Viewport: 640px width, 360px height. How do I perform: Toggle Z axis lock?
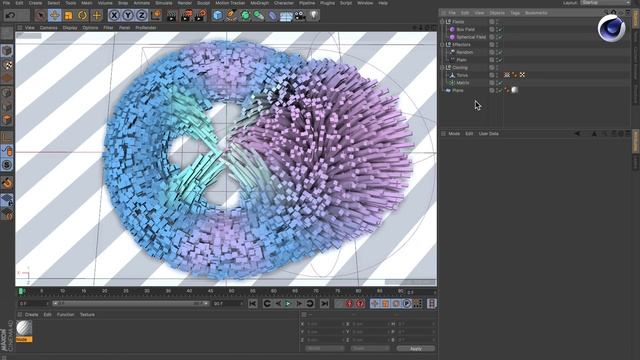(x=141, y=16)
